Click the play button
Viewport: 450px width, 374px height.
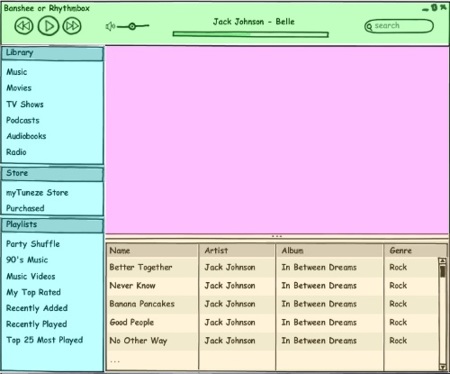tap(48, 26)
